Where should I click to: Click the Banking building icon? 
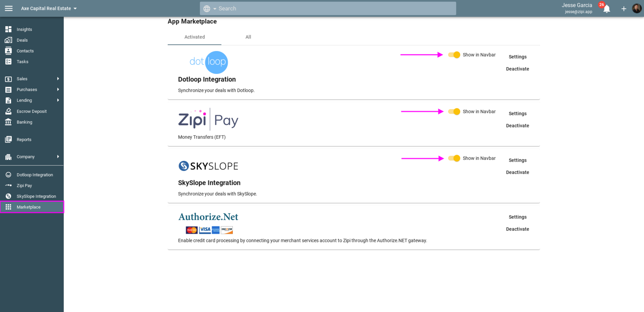point(8,122)
